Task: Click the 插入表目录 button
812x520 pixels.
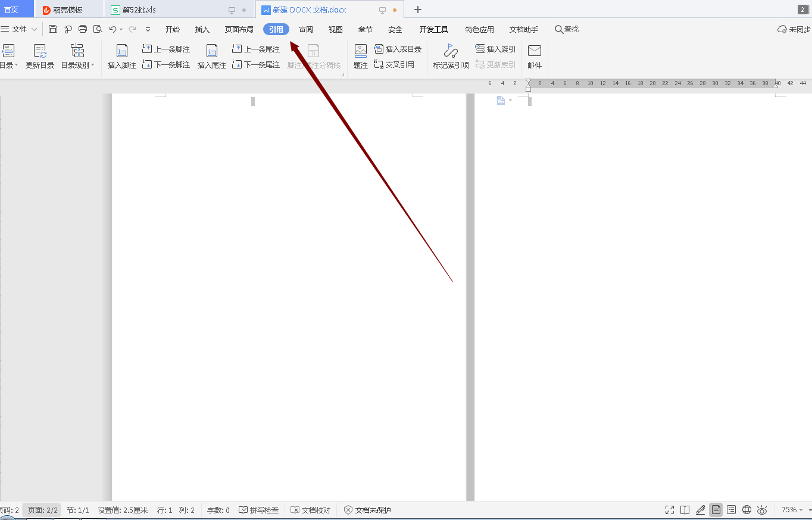Action: (398, 49)
